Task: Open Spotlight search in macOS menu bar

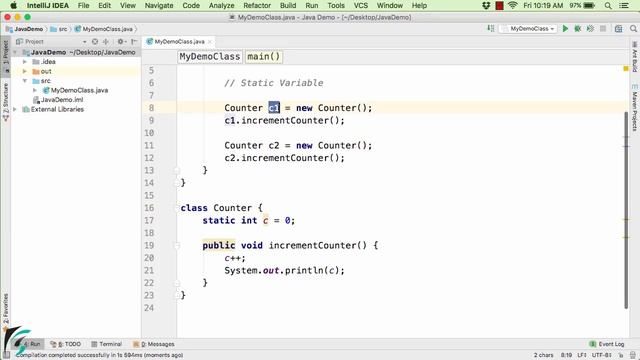Action: (x=608, y=5)
